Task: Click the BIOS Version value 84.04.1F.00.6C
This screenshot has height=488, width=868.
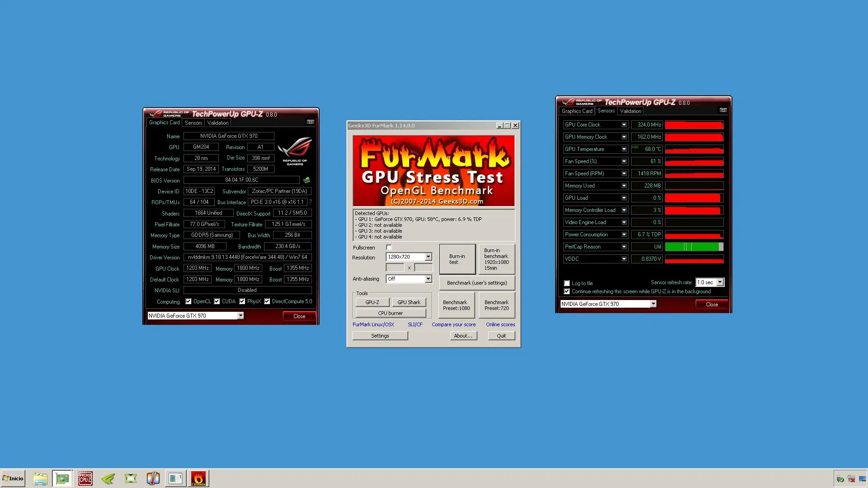Action: click(x=241, y=180)
